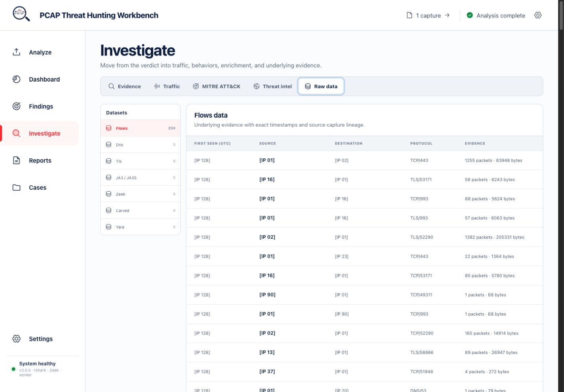The width and height of the screenshot is (564, 392).
Task: Open the MITRE ATT&CK tab
Action: (216, 86)
